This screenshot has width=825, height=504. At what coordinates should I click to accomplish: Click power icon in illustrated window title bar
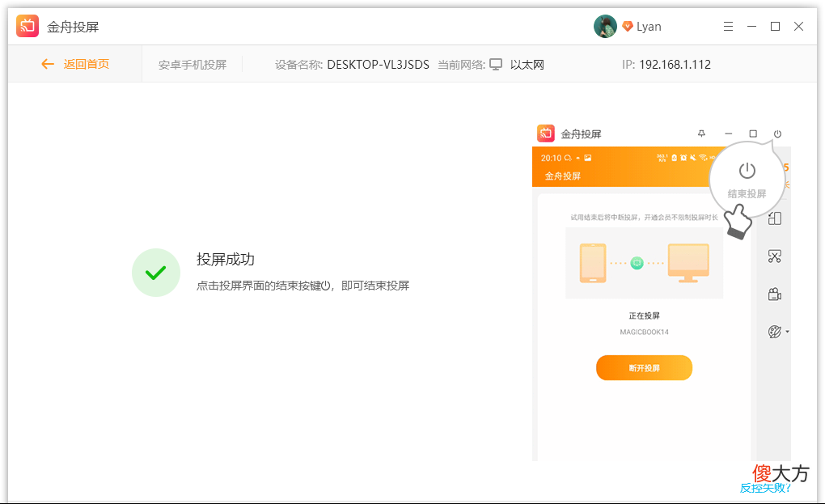click(777, 133)
